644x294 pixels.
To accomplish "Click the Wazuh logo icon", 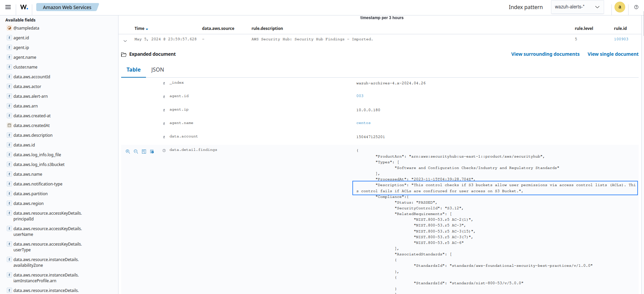I will [x=24, y=7].
